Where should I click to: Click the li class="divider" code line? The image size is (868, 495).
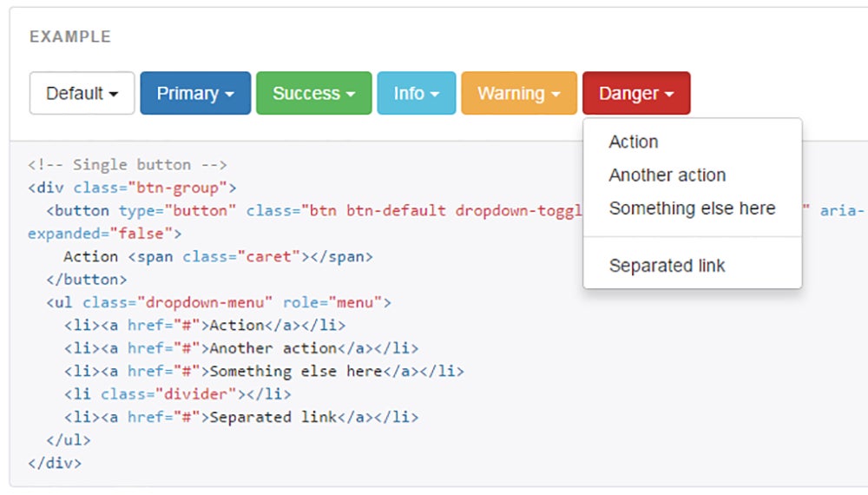[x=177, y=394]
